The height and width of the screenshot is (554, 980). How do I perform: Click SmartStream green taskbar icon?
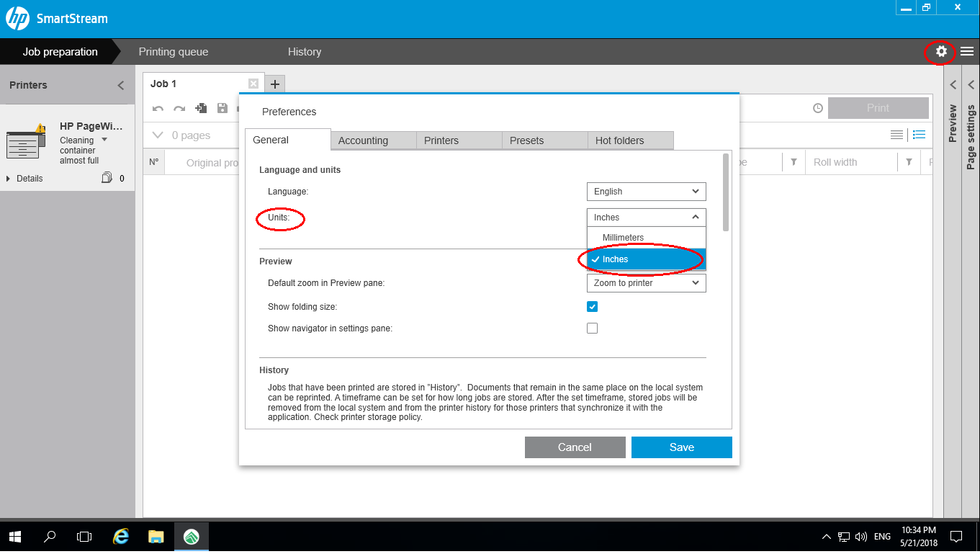(x=191, y=537)
